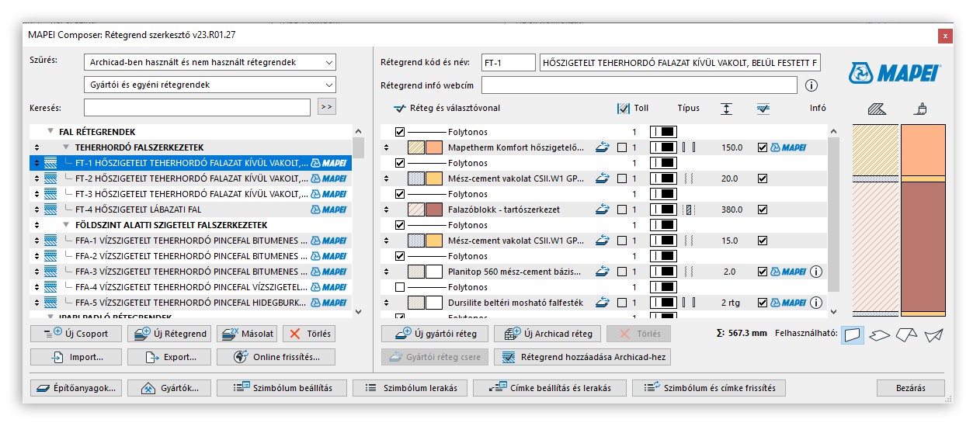Open the Gyártói és egyéni rétegrendek dropdown

click(x=210, y=85)
